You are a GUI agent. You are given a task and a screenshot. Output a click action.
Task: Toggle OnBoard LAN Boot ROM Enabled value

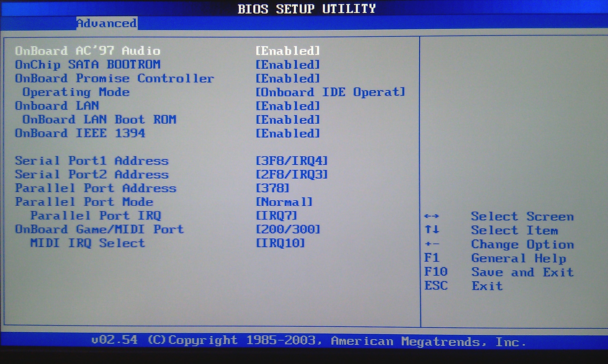(x=288, y=120)
